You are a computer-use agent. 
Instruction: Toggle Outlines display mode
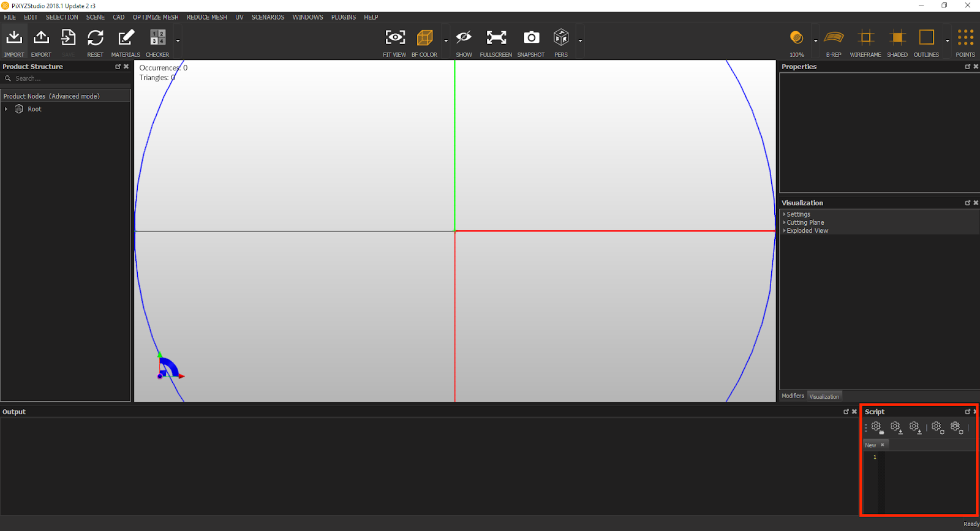point(926,39)
